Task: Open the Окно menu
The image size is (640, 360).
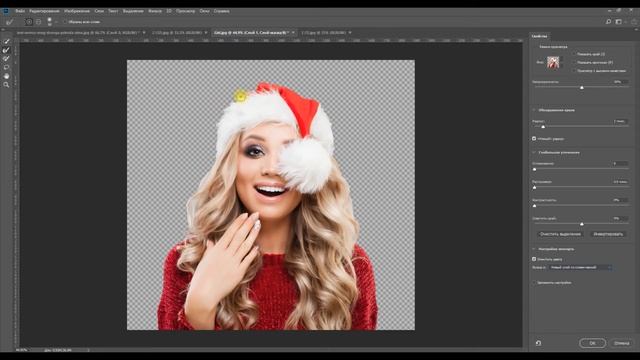Action: coord(204,11)
